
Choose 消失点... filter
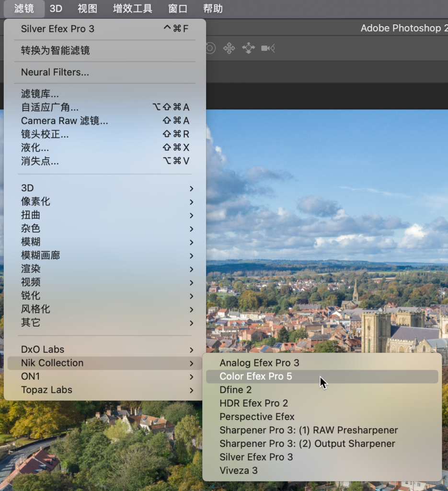tap(105, 161)
